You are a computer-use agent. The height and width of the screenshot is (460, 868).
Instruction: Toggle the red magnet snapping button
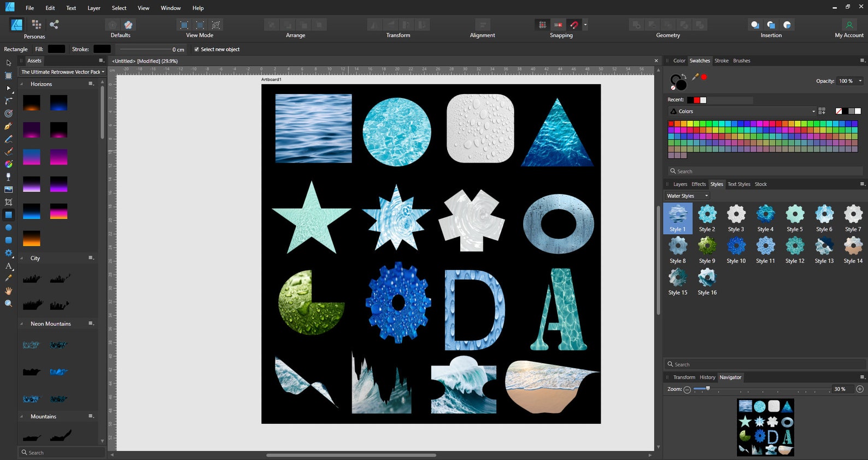pos(574,25)
